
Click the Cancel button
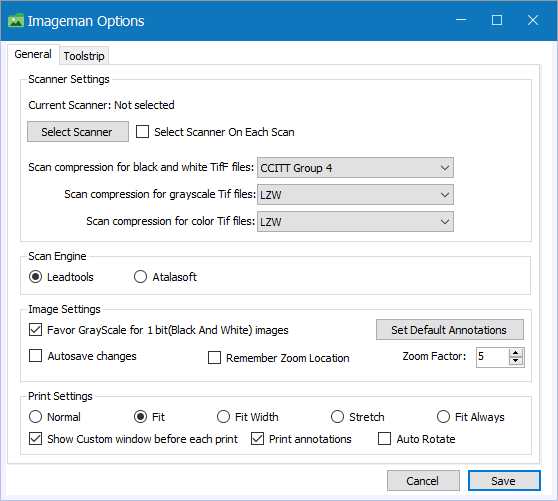point(423,481)
